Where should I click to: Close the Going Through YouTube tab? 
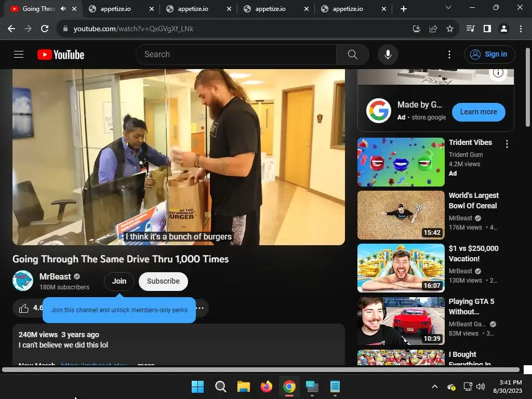tap(74, 9)
